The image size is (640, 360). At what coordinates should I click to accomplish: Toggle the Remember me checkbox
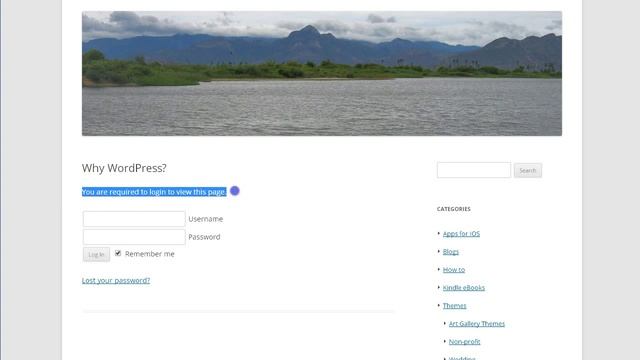click(118, 253)
